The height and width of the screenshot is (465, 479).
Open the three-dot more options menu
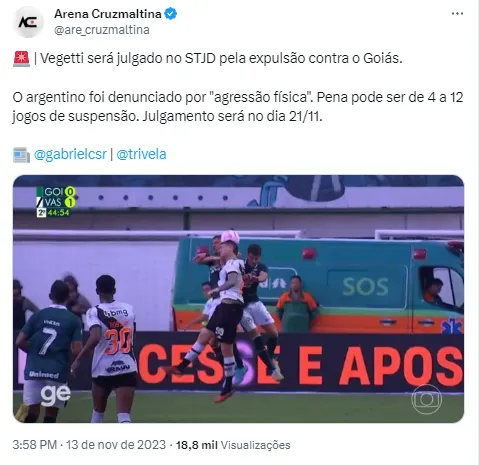457,14
